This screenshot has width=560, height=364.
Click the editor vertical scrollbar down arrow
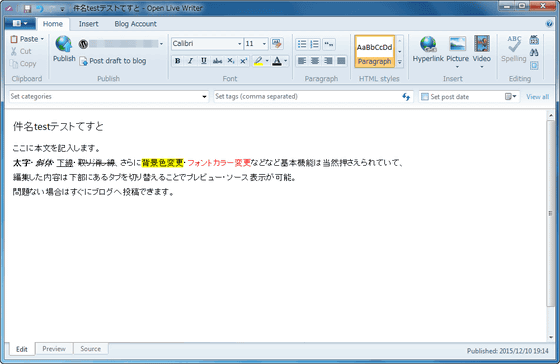tap(551, 337)
